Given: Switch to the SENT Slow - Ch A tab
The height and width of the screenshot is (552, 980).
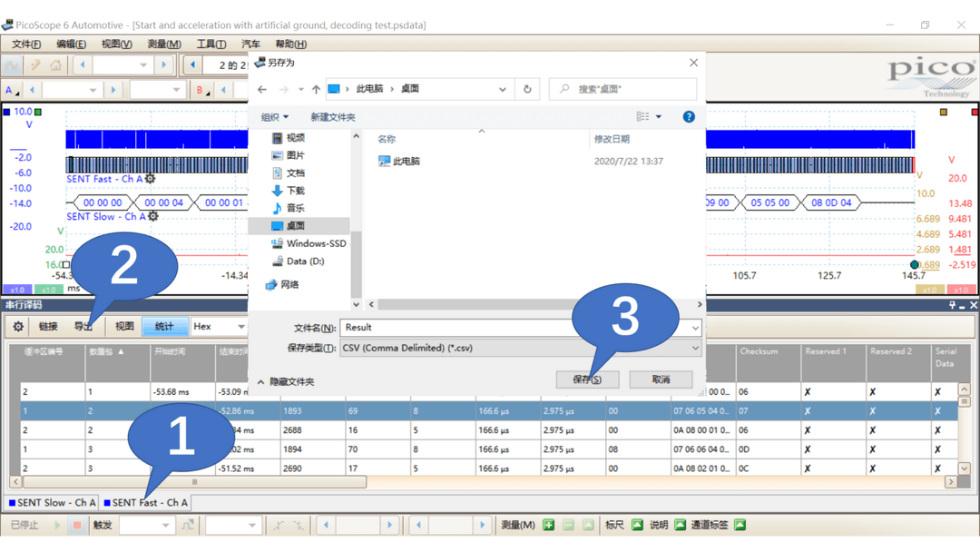Looking at the screenshot, I should tap(53, 503).
